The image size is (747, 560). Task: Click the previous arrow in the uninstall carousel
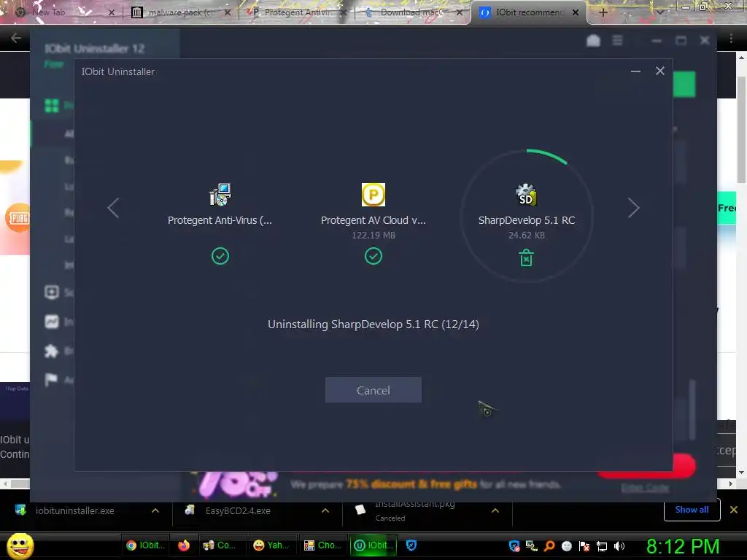(x=113, y=208)
